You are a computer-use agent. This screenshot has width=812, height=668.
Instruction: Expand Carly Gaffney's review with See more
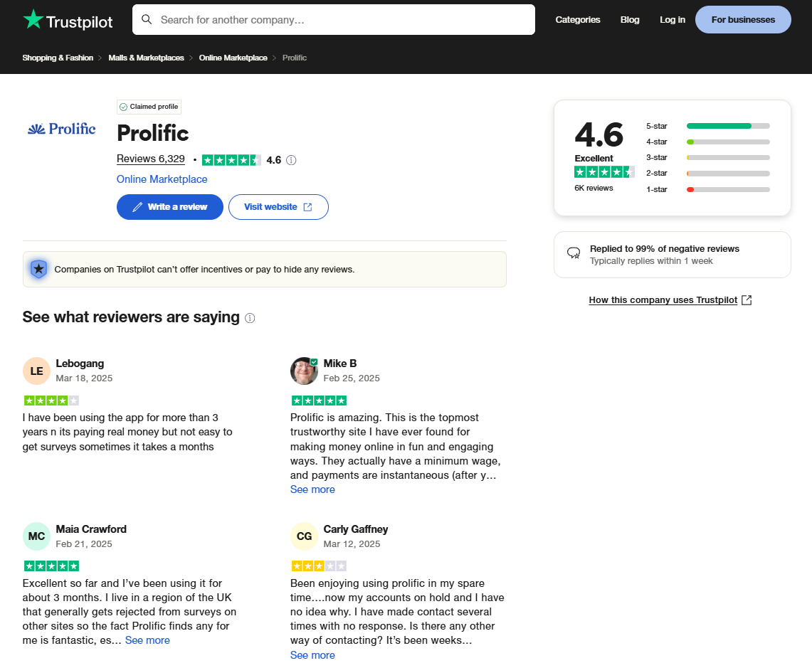[x=312, y=656]
